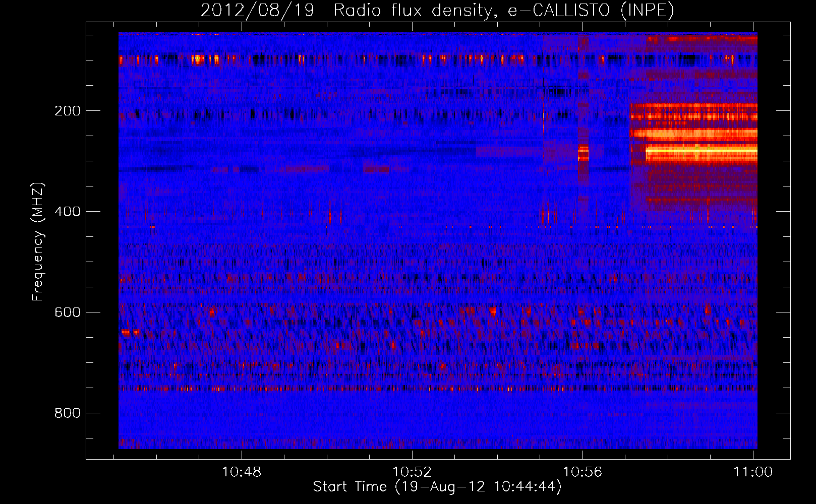
Task: Select the Frequency (MHZ) axis label
Action: [x=38, y=241]
